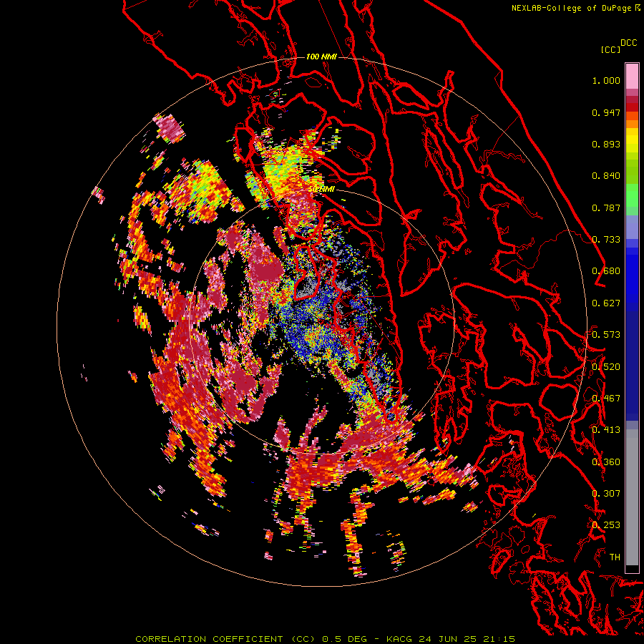This screenshot has height=644, width=644.
Task: Select the 0.947 legend value
Action: coord(606,112)
